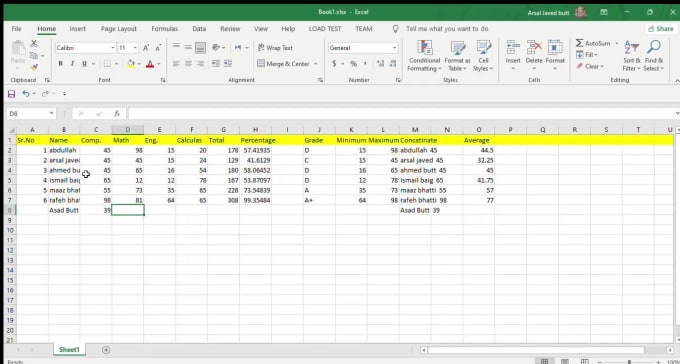This screenshot has height=364, width=680.
Task: Click the Copy icon in Clipboard
Action: 33,55
